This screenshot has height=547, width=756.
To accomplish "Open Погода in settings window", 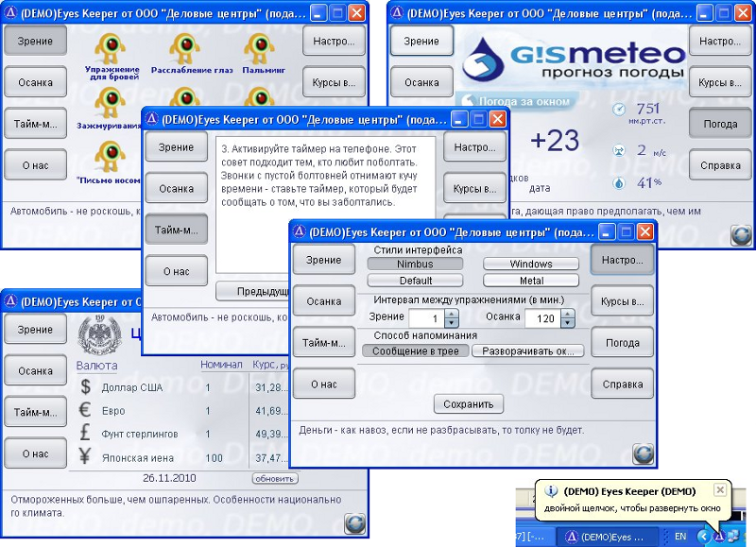I will pyautogui.click(x=623, y=343).
